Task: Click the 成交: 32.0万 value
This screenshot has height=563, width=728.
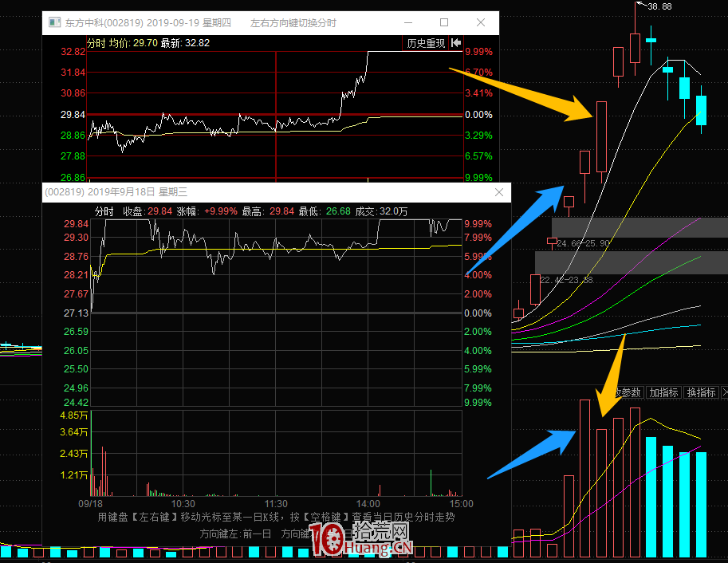Action: pos(382,211)
